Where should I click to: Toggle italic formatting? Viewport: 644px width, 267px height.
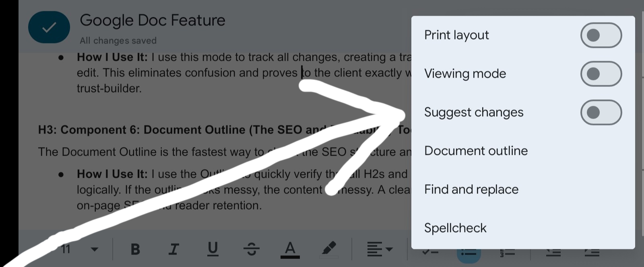click(x=173, y=249)
